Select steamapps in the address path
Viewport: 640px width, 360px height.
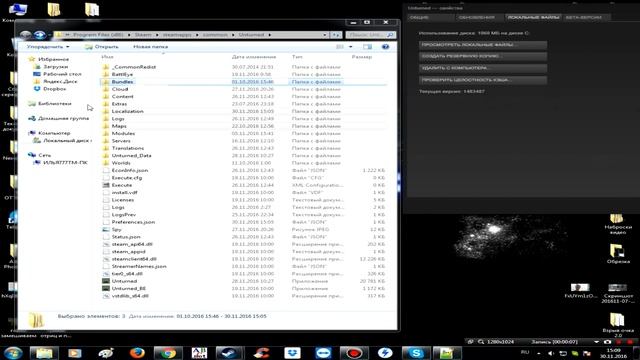tap(177, 35)
